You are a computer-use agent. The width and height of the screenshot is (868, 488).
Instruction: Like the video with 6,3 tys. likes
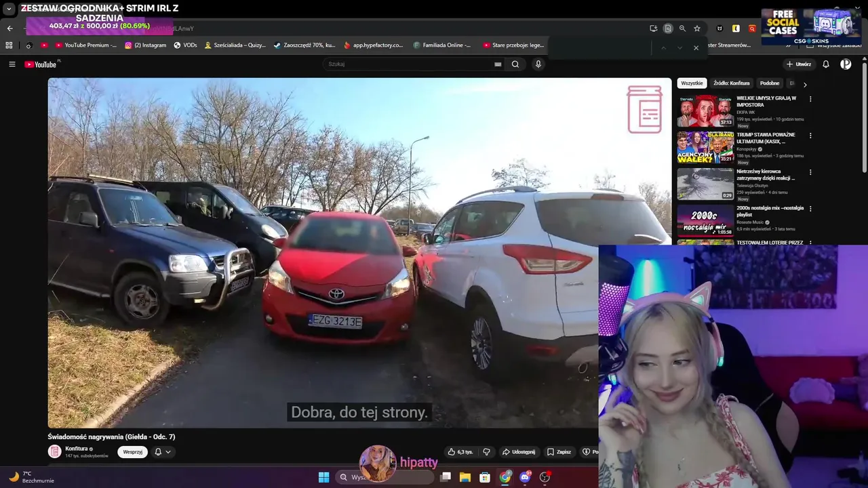click(x=460, y=452)
